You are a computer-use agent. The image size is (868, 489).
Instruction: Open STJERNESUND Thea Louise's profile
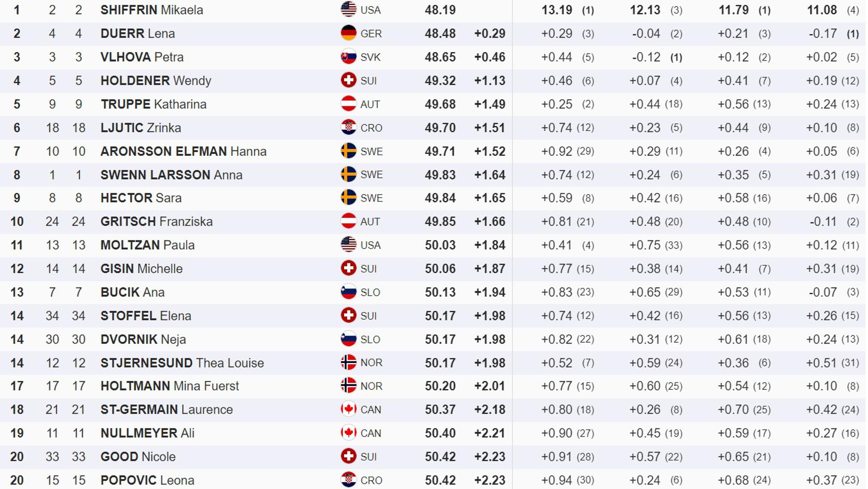[182, 363]
